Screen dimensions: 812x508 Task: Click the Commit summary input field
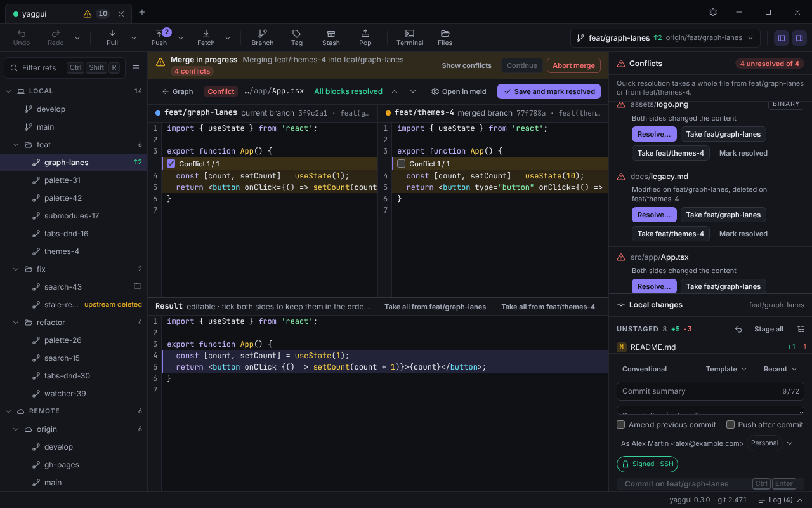[710, 391]
